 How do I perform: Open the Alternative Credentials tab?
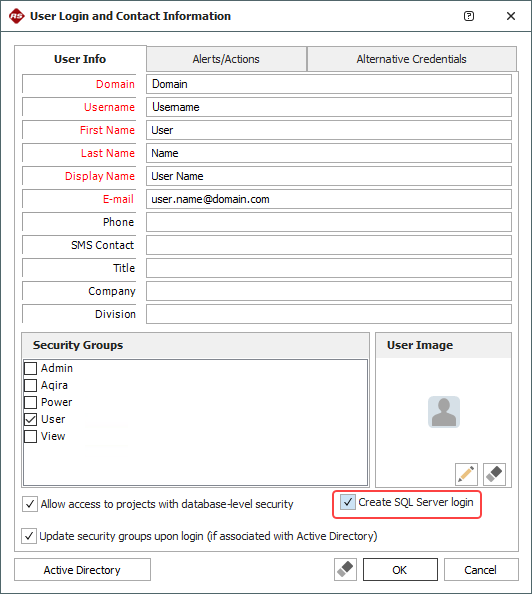pos(412,59)
